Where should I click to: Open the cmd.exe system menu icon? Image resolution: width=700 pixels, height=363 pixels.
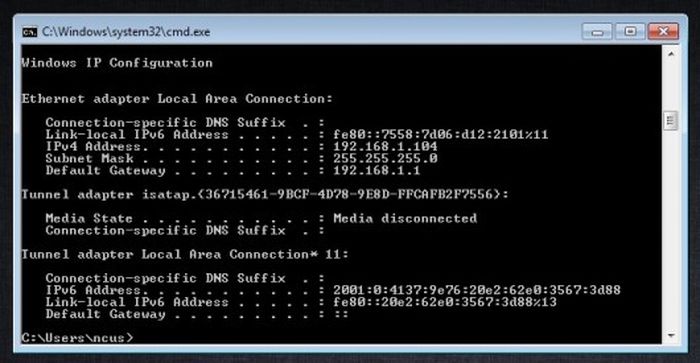[29, 32]
